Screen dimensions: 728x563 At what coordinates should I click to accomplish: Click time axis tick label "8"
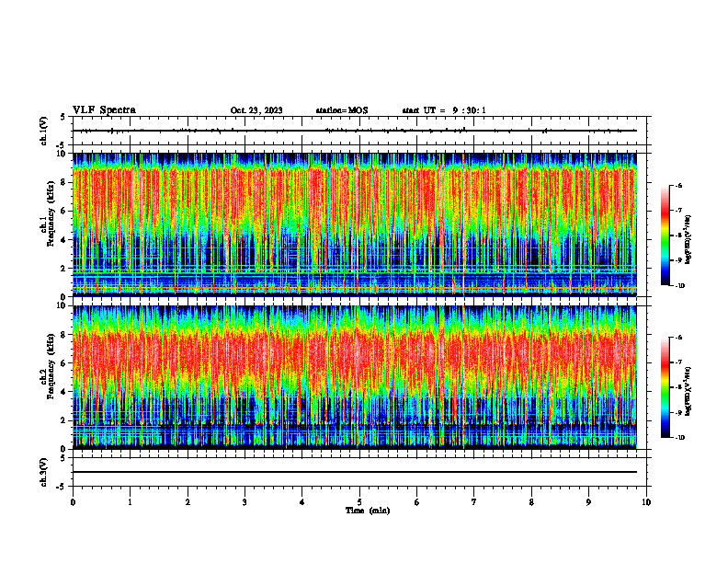(531, 502)
